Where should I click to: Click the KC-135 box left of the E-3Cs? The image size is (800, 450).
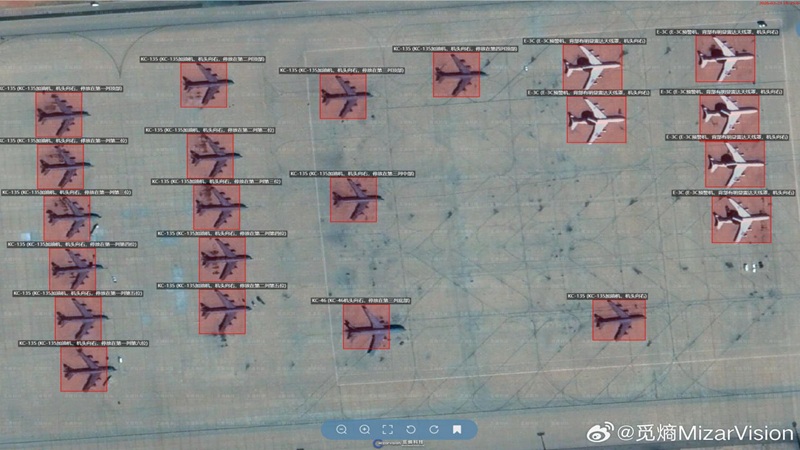pos(456,75)
